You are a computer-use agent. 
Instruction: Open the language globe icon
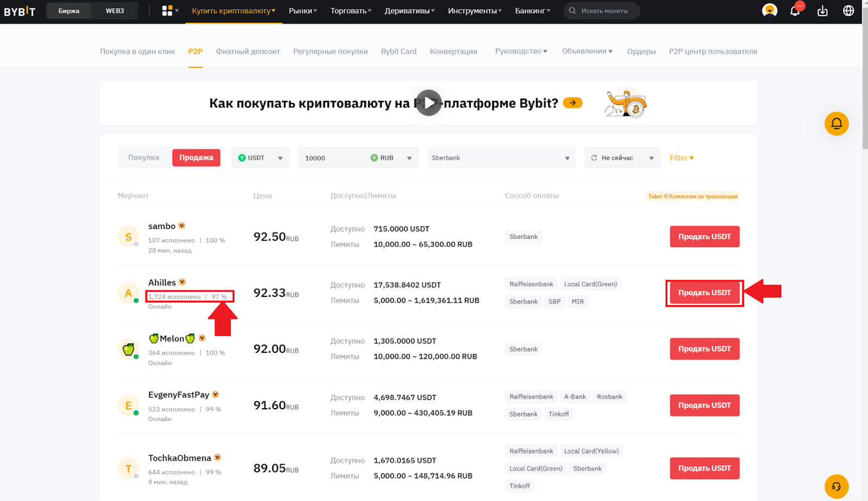[848, 11]
